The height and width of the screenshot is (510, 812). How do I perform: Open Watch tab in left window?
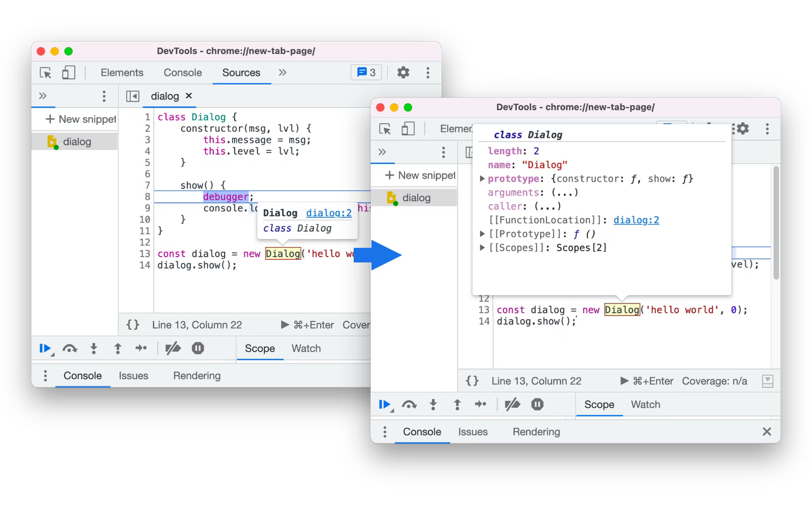[x=306, y=349]
